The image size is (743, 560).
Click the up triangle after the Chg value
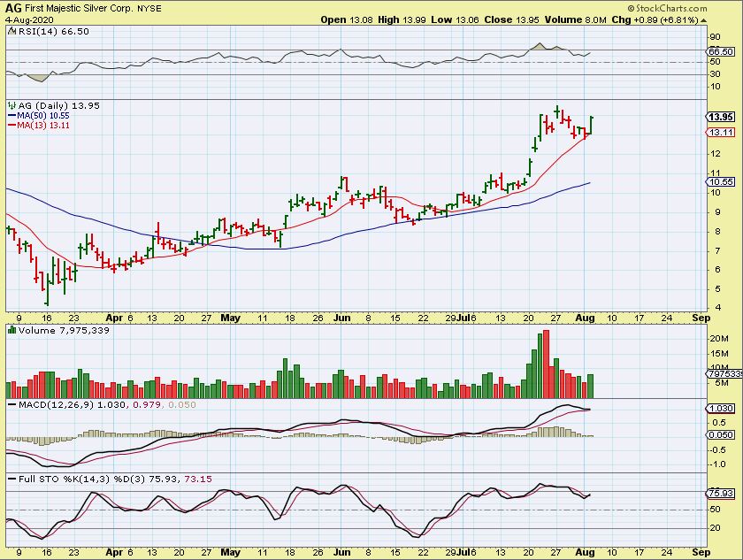coord(703,20)
